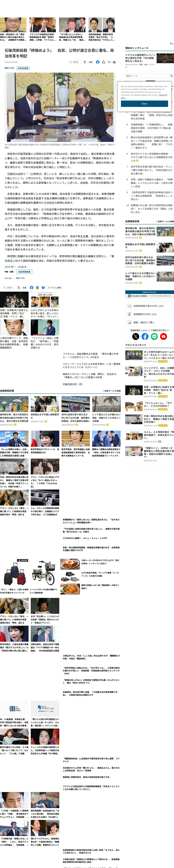Open the brand content 「産経らくご」10月は一之輔特集
Screen dimensions: 174x868
click(x=159, y=453)
